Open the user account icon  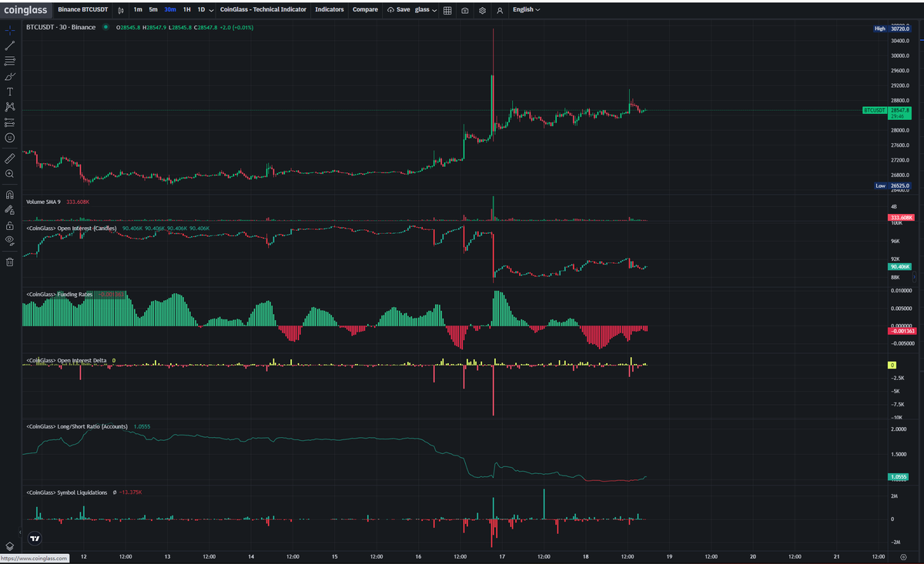(x=500, y=10)
